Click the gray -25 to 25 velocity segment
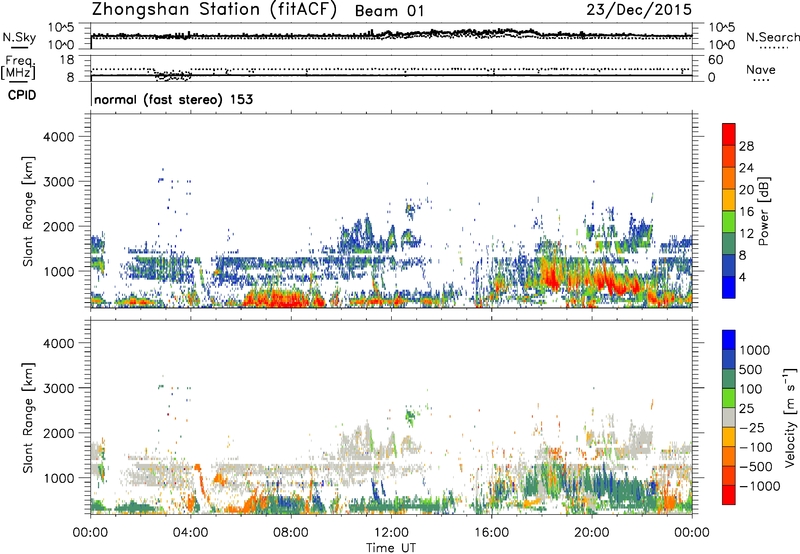The height and width of the screenshot is (554, 800). click(x=729, y=417)
